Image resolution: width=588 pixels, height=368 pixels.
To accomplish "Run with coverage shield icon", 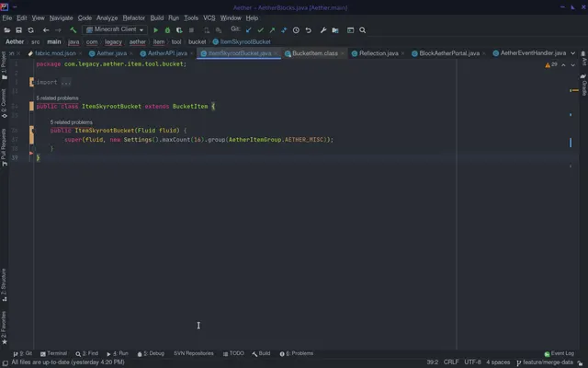I will click(x=179, y=30).
